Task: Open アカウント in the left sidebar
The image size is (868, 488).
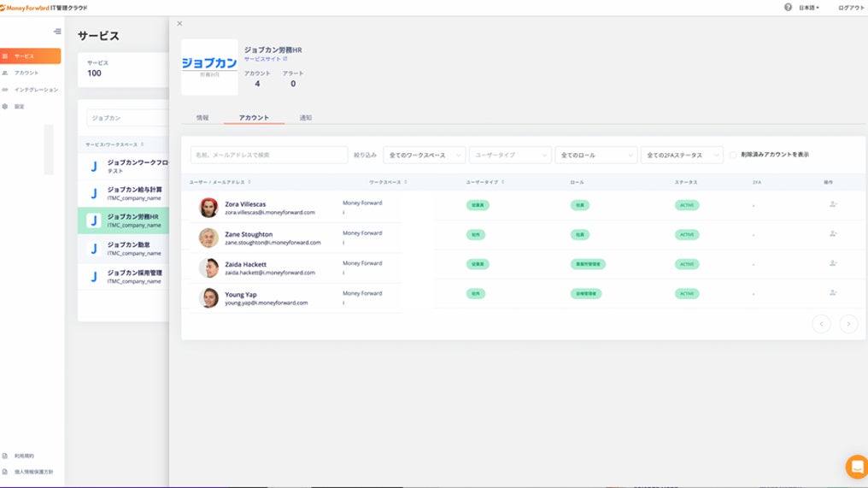Action: (x=26, y=73)
